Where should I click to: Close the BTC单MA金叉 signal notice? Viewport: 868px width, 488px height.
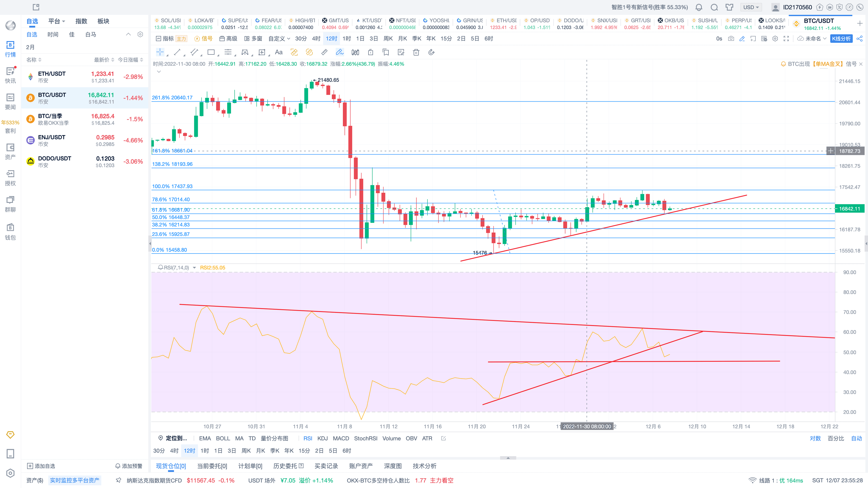(861, 64)
